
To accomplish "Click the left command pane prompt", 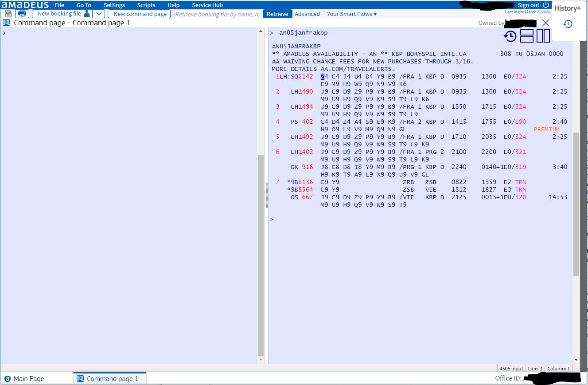I will (4, 33).
